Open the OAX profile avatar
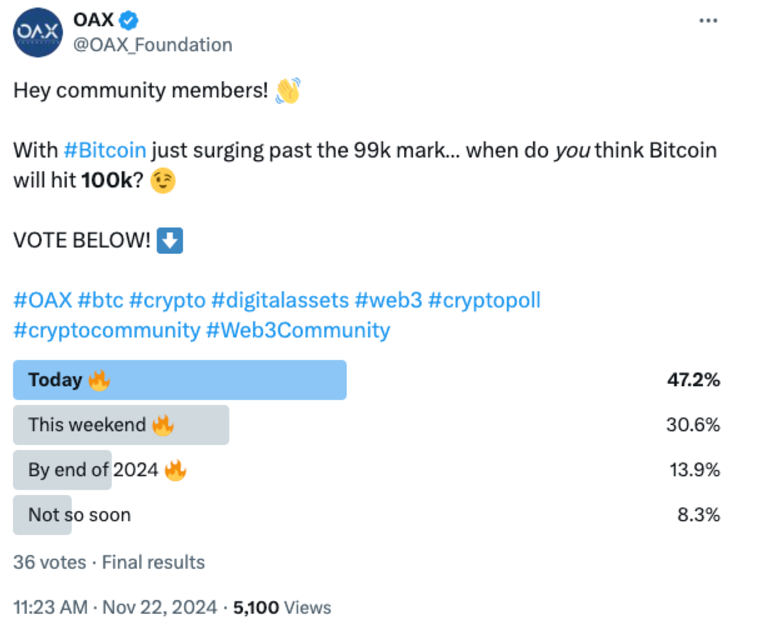Viewport: 757px width, 623px height. [x=38, y=32]
